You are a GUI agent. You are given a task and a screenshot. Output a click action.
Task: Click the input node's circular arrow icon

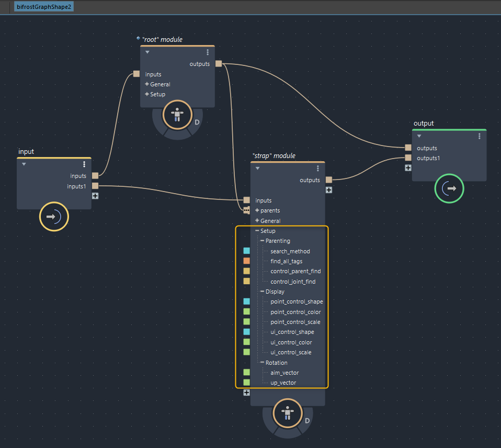[x=54, y=216]
